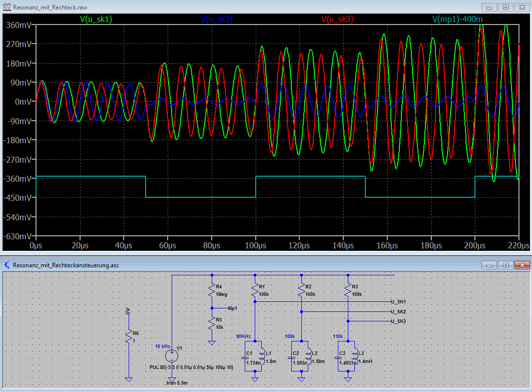Click resistor R5 labeled 10k
Image resolution: width=532 pixels, height=392 pixels.
click(x=212, y=323)
